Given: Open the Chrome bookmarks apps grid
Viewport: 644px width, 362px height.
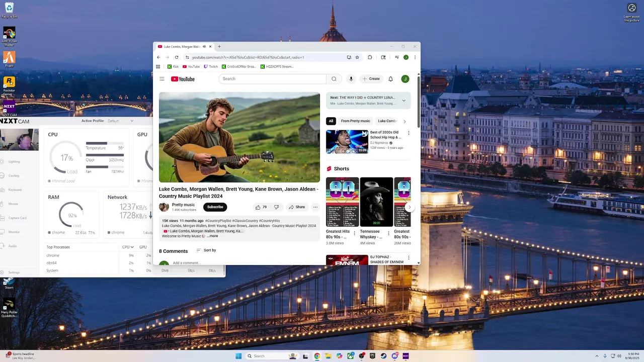Looking at the screenshot, I should click(158, 66).
